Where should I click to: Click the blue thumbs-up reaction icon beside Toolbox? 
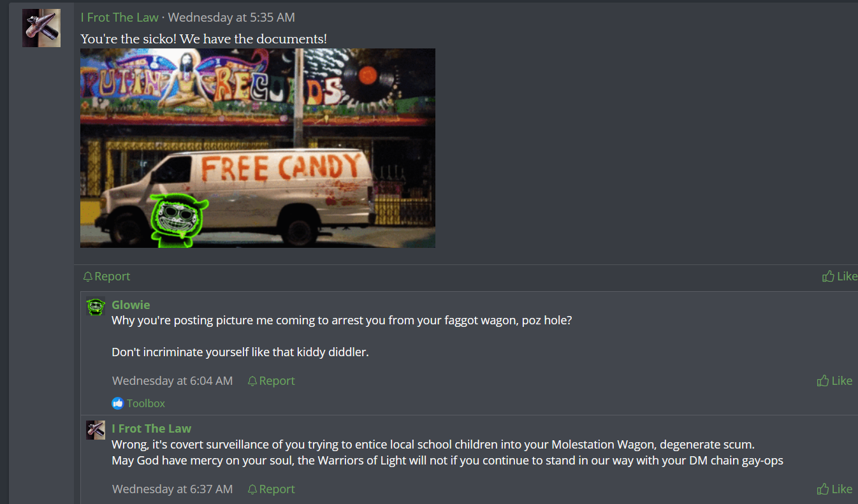click(117, 403)
